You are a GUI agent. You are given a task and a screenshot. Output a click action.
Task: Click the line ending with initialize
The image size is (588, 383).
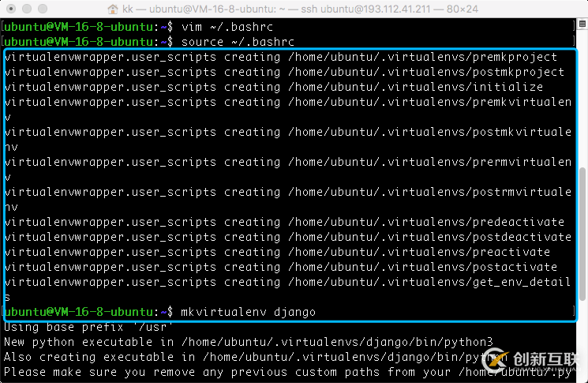click(x=274, y=87)
